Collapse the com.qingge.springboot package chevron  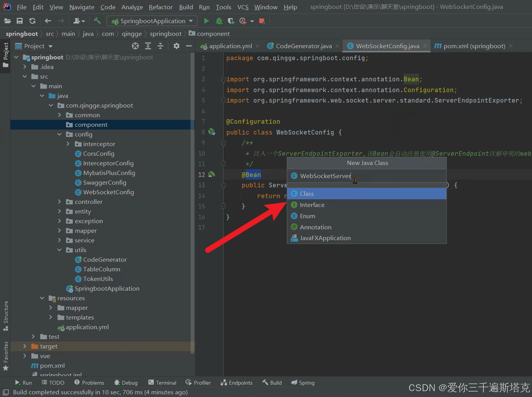[x=51, y=105]
